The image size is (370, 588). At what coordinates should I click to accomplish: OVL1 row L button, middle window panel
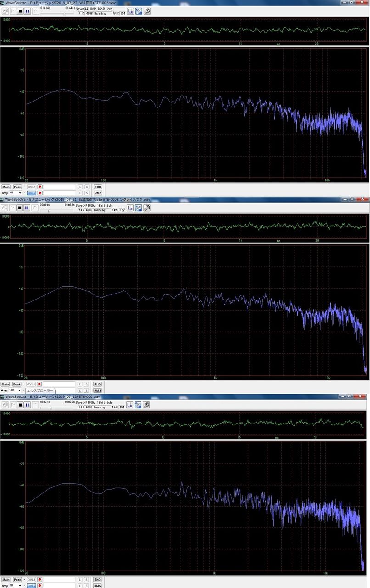(80, 384)
